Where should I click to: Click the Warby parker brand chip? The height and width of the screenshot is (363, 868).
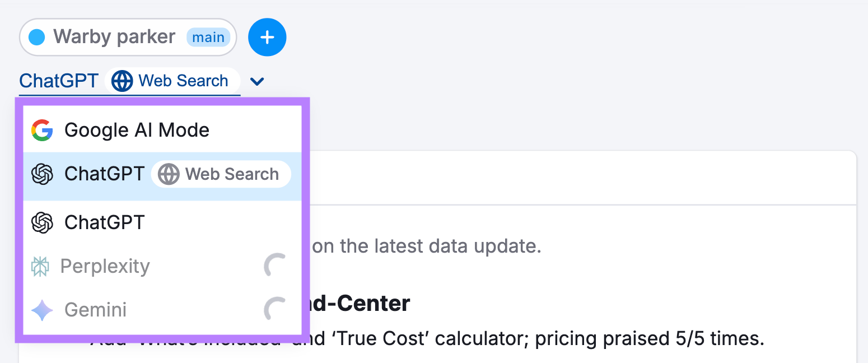click(x=114, y=38)
